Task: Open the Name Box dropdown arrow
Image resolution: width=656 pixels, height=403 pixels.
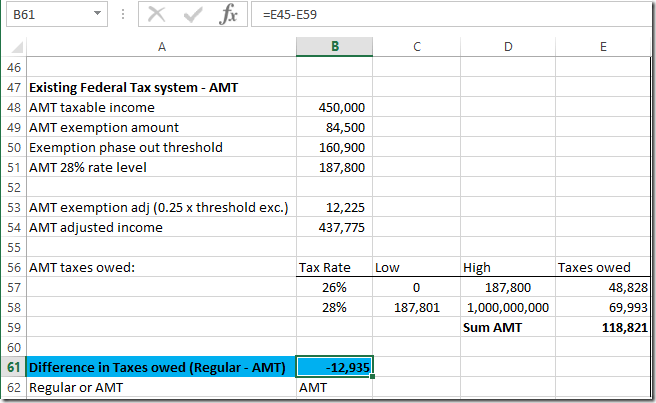Action: [97, 14]
